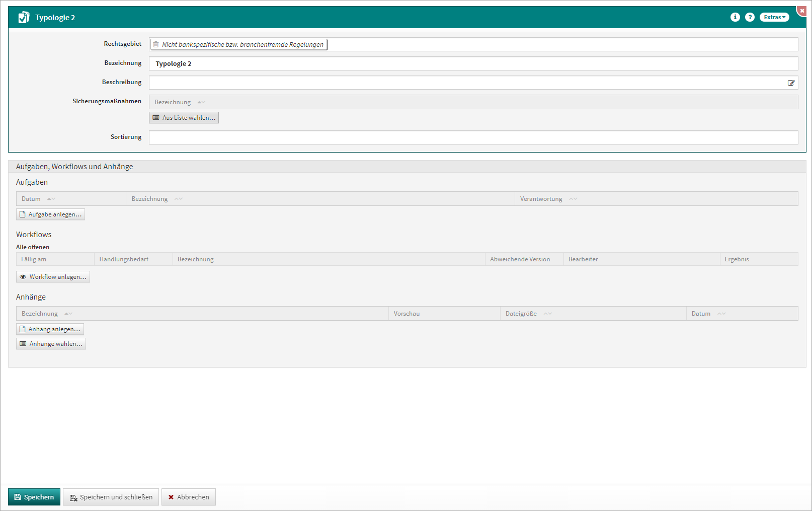Edit the Bezeichnung text field
Image resolution: width=812 pixels, height=511 pixels.
tap(473, 63)
